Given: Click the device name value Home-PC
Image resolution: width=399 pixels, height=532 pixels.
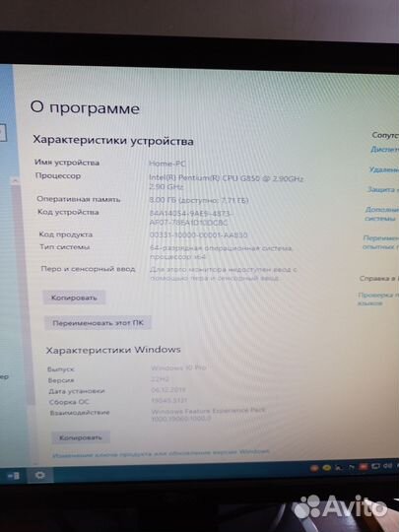Looking at the screenshot, I should coord(167,164).
